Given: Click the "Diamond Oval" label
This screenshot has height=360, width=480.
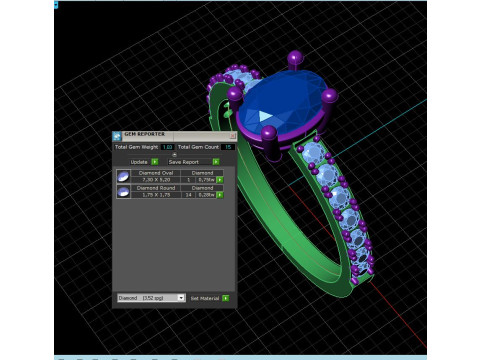Looking at the screenshot, I should pyautogui.click(x=156, y=173).
